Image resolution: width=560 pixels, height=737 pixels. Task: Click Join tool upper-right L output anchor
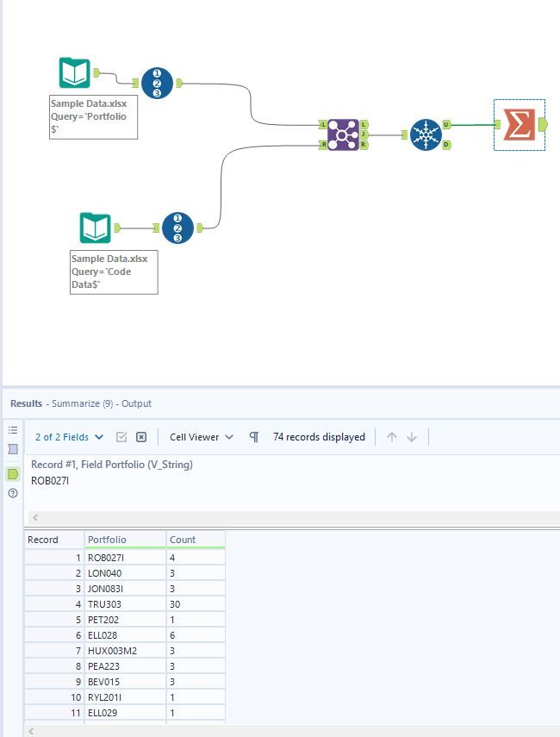coord(364,124)
